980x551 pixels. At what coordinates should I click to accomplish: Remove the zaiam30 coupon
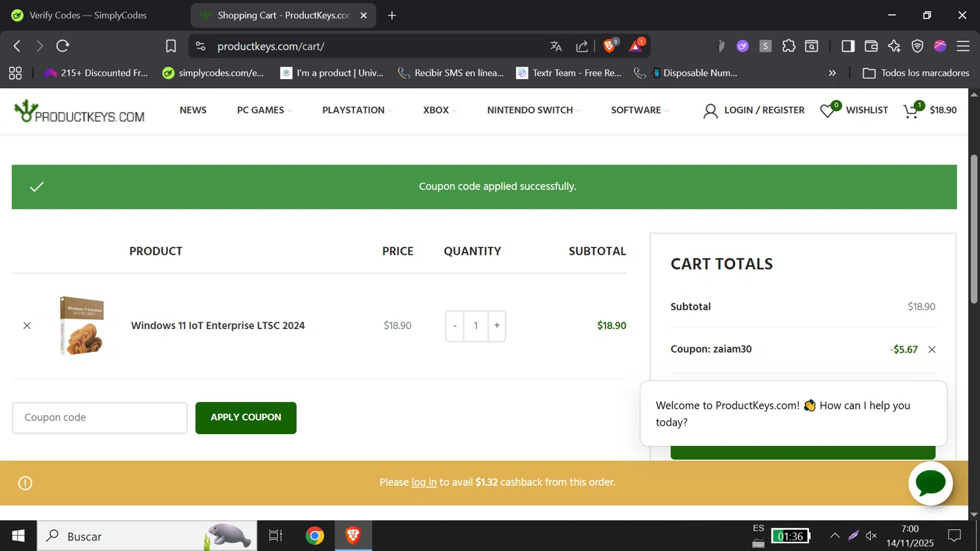(932, 349)
